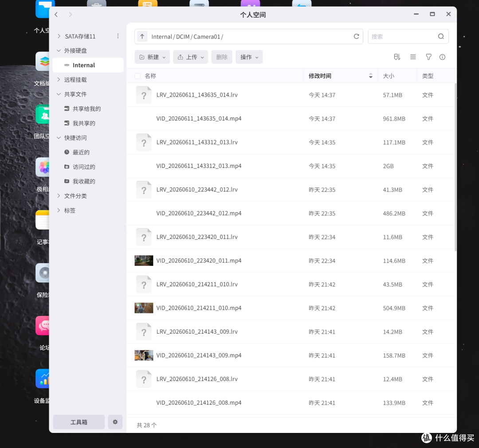Screen dimensions: 479x448
Task: Switch view with the list layout icon
Action: pos(413,57)
